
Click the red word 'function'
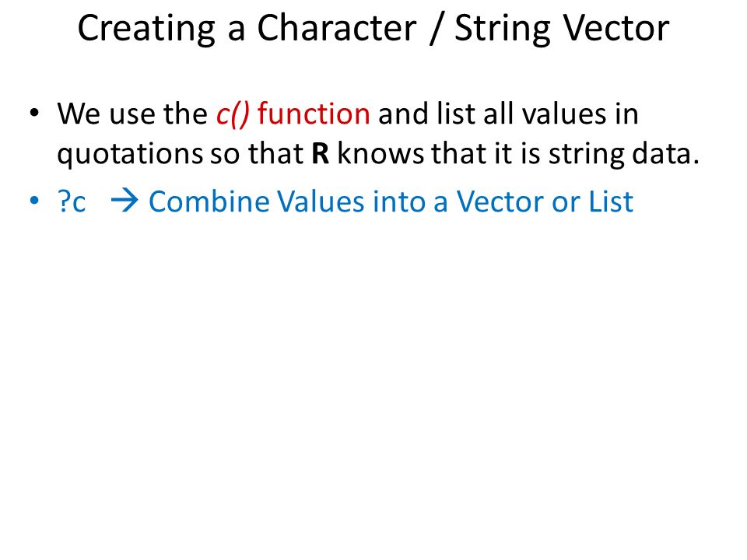[314, 114]
